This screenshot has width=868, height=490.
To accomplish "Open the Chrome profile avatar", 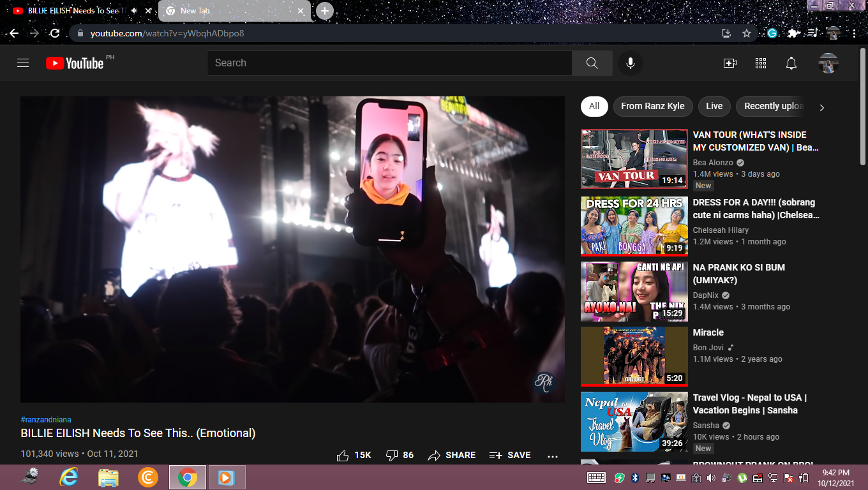I will (833, 33).
